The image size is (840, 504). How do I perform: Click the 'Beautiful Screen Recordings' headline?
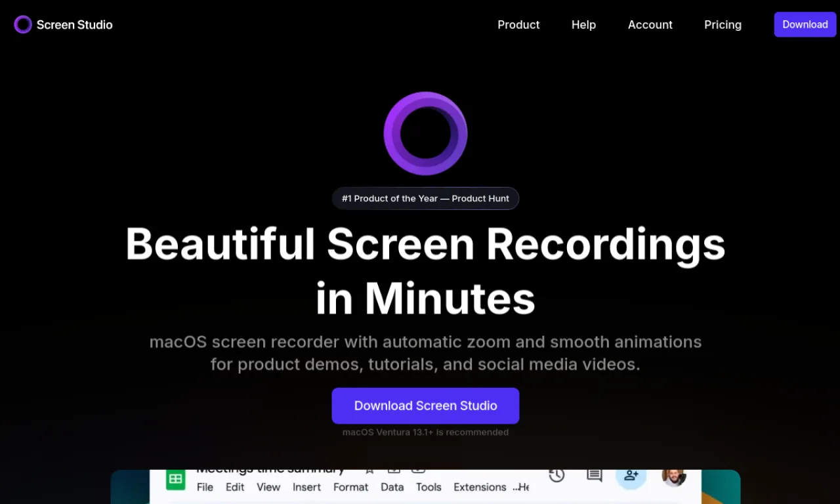tap(425, 243)
